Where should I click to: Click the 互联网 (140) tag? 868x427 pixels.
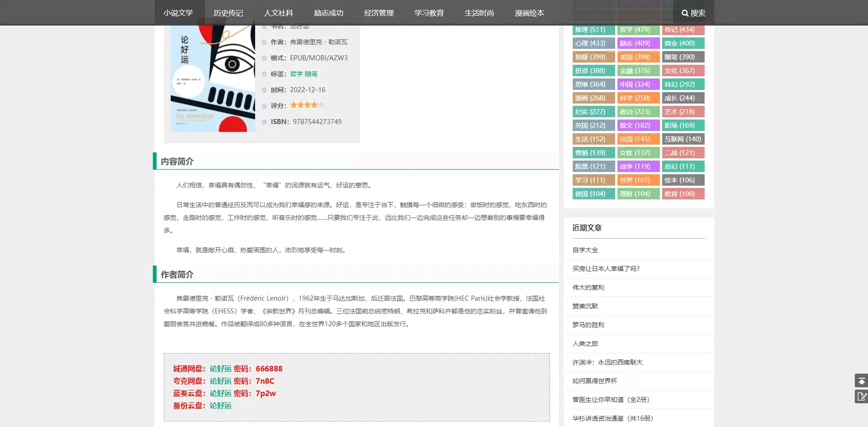pos(683,139)
